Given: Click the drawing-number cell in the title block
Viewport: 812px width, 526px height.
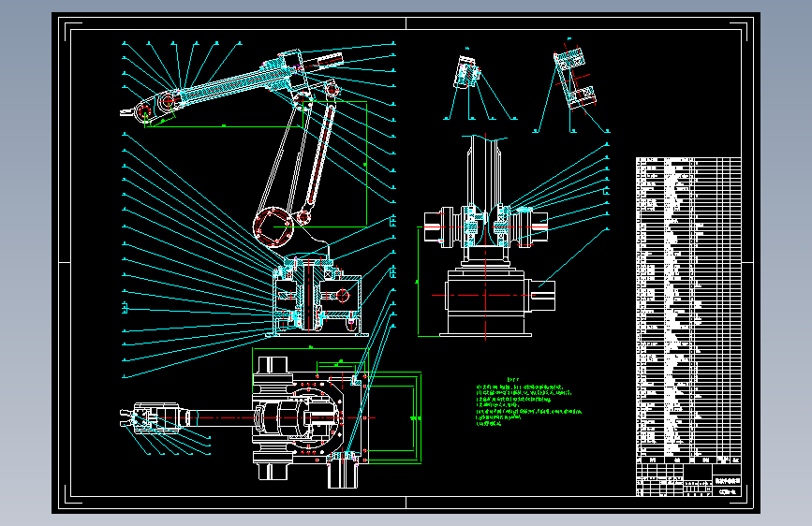Looking at the screenshot, I should coord(727,491).
